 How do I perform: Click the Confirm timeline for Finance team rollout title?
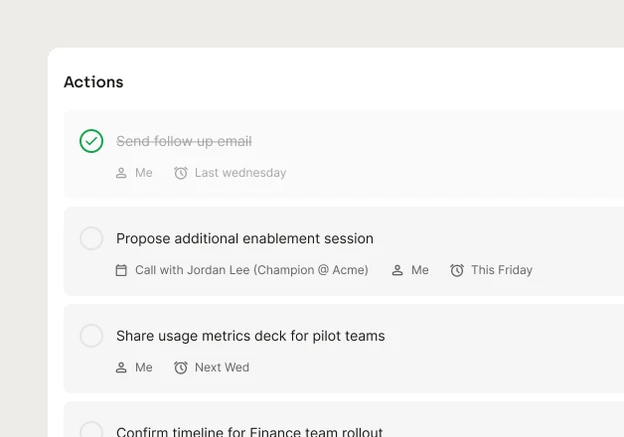[249, 431]
